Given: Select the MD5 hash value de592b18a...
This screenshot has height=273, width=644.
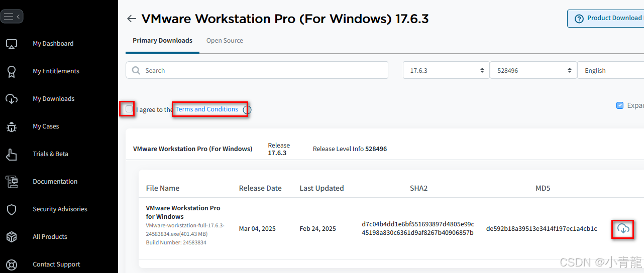Looking at the screenshot, I should click(542, 229).
